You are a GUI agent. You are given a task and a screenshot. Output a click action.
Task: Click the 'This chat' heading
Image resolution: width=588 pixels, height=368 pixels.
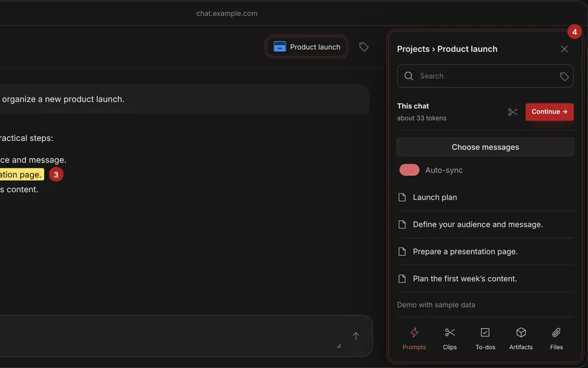coord(413,106)
